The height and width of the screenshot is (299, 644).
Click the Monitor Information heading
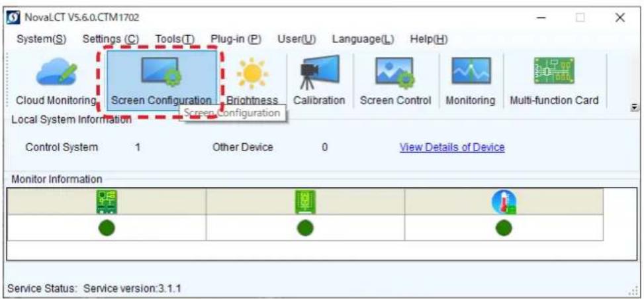tap(57, 179)
